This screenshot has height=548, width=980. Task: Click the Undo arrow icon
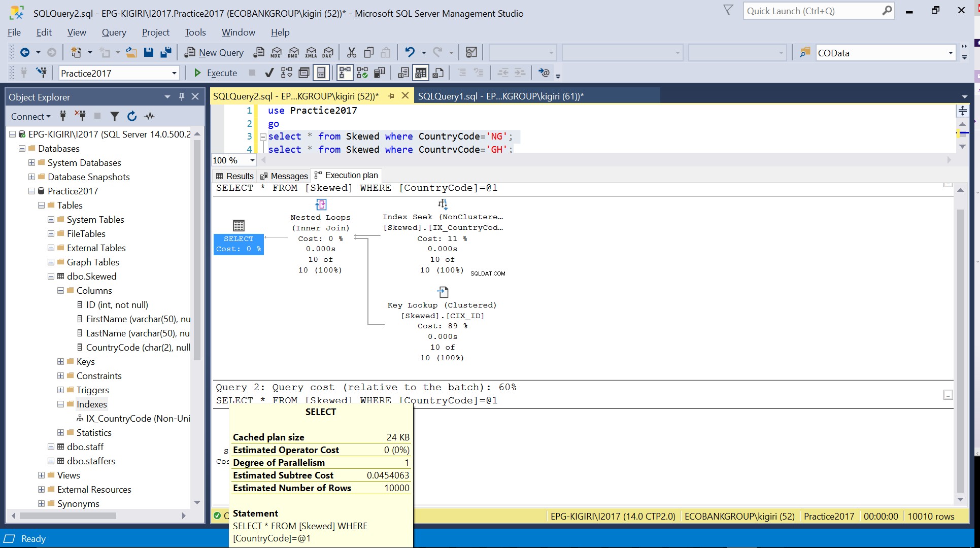click(410, 52)
